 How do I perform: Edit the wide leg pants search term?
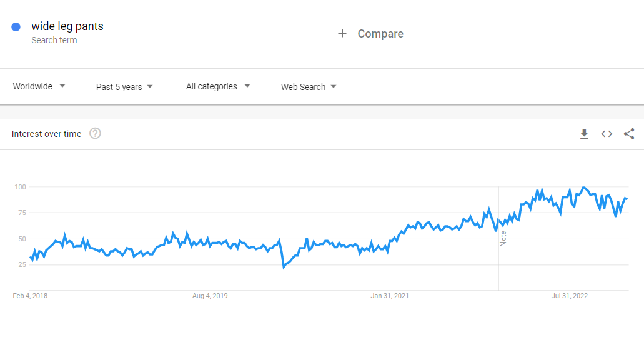click(x=67, y=26)
